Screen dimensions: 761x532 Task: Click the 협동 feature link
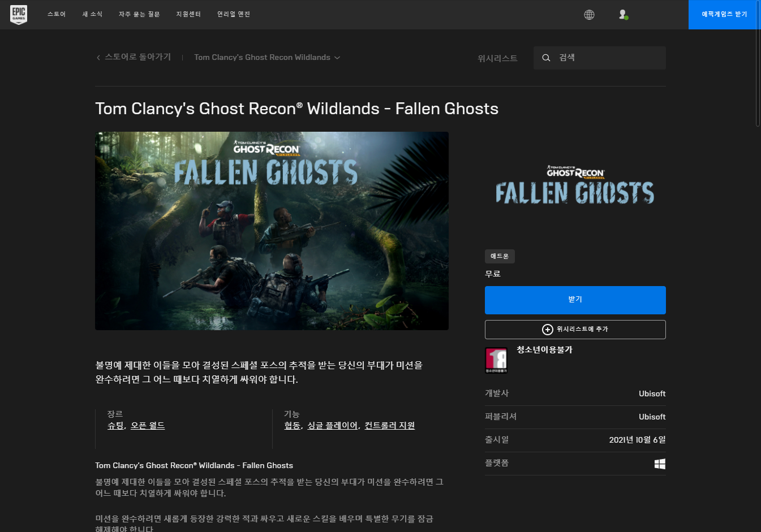tap(292, 426)
